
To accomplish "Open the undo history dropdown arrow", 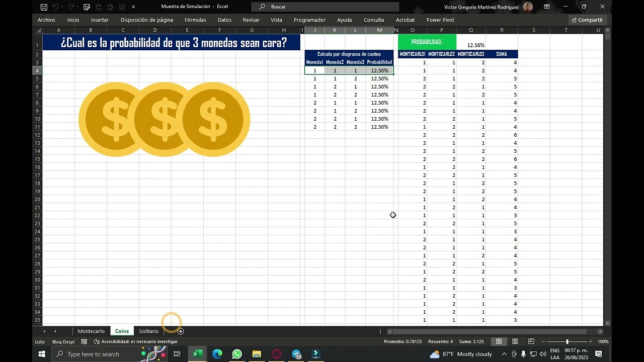I will pos(63,7).
